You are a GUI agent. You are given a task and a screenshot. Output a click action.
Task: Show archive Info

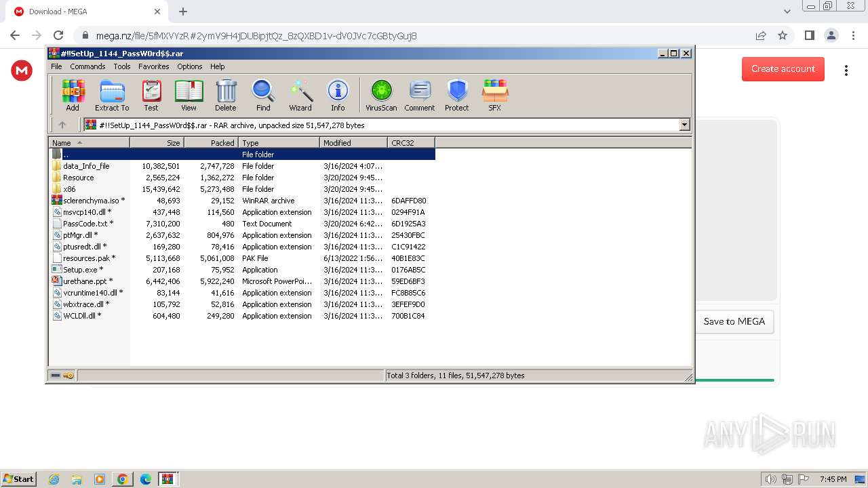point(338,95)
